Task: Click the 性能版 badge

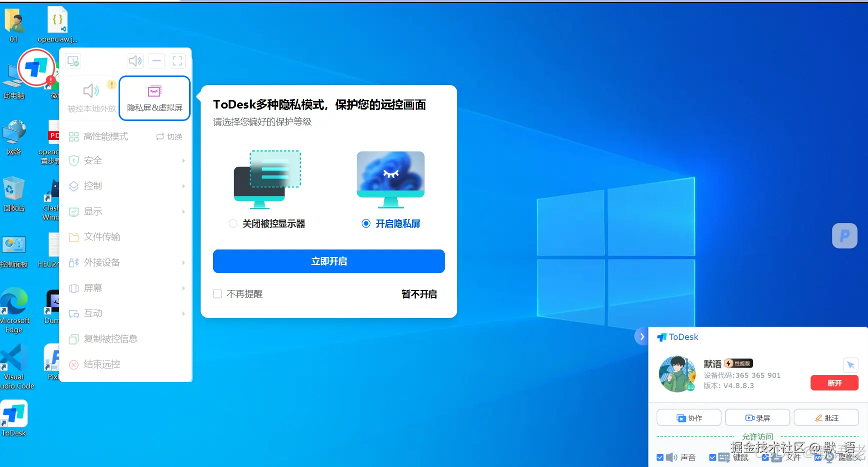Action: [739, 363]
